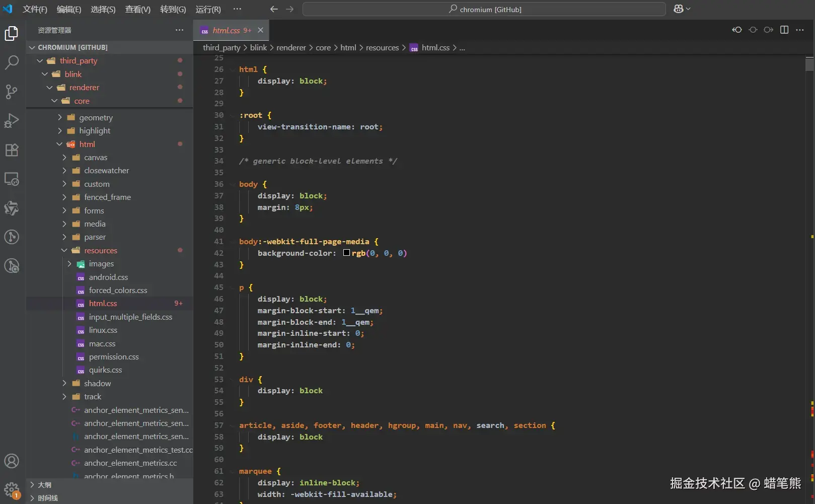The height and width of the screenshot is (504, 815).
Task: Open quirks.css in the file tree
Action: (x=105, y=370)
